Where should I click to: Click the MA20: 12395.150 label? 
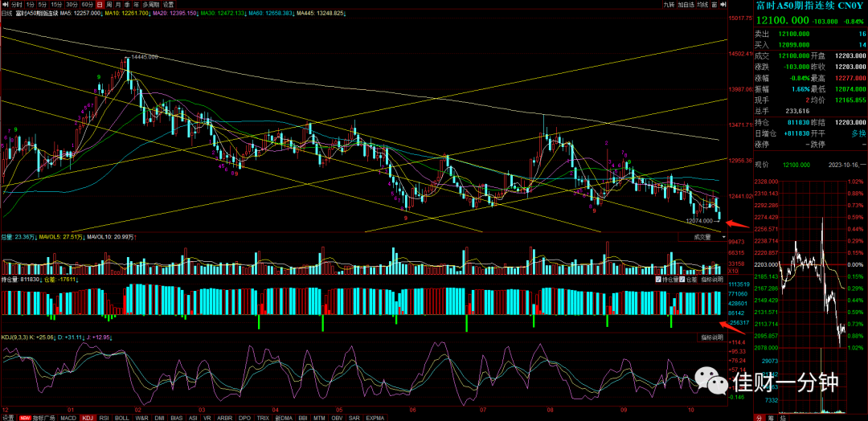tap(176, 13)
